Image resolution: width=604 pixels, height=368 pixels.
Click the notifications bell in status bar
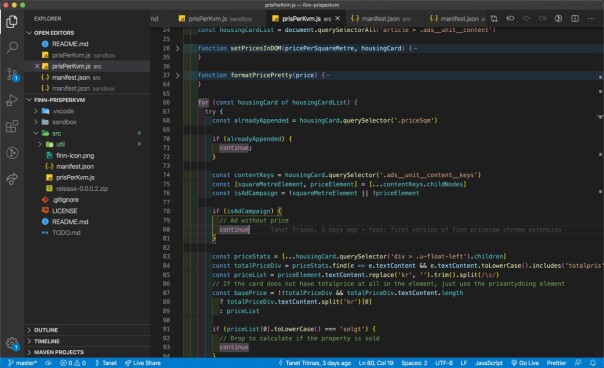(593, 363)
